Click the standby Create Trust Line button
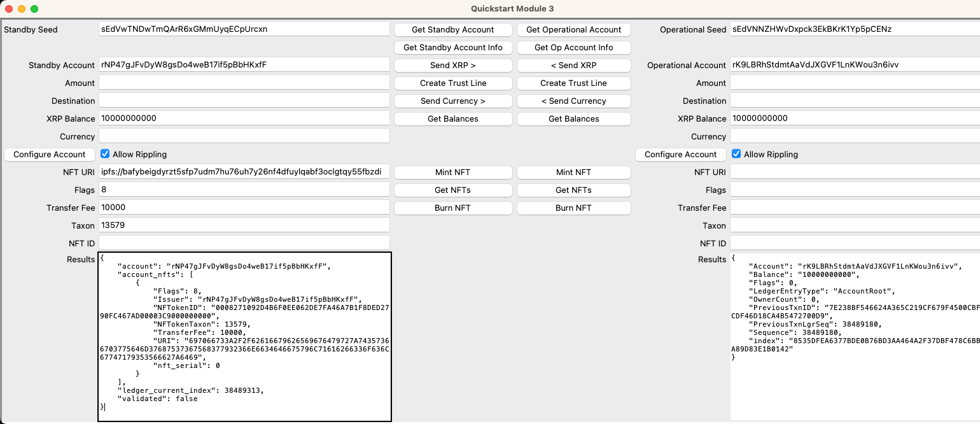The image size is (980, 424). coord(452,83)
